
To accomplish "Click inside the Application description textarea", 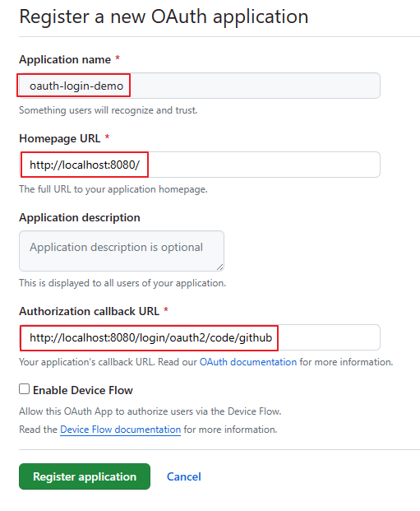I will click(122, 251).
